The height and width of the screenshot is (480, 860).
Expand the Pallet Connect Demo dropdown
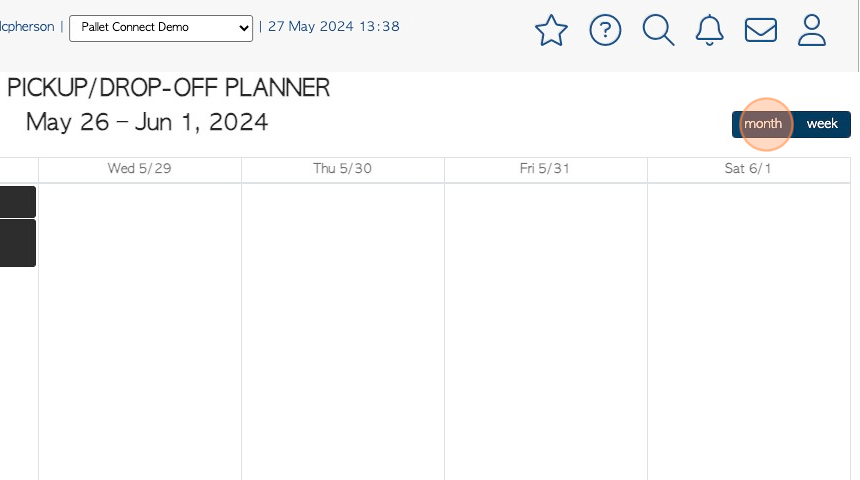pyautogui.click(x=161, y=28)
